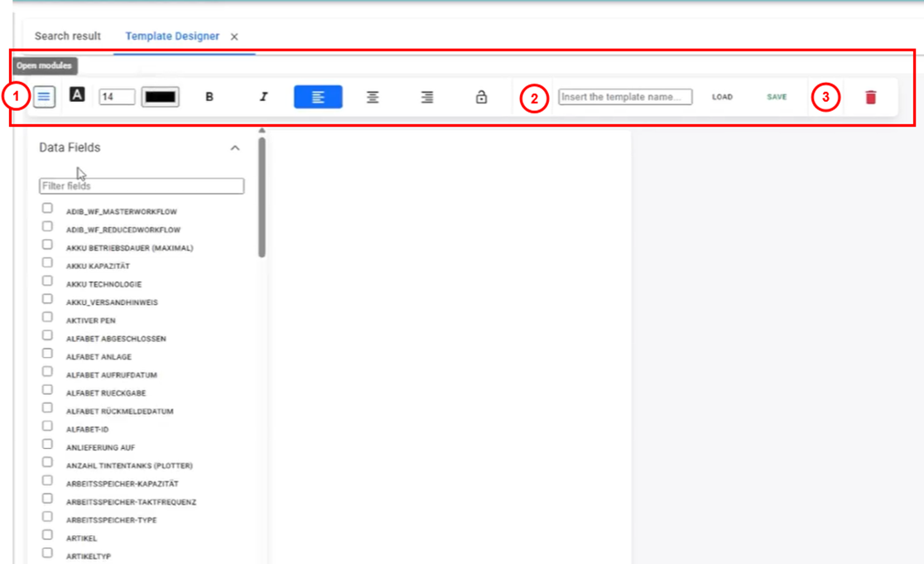
Task: Select the font style 'A' icon
Action: [x=77, y=96]
